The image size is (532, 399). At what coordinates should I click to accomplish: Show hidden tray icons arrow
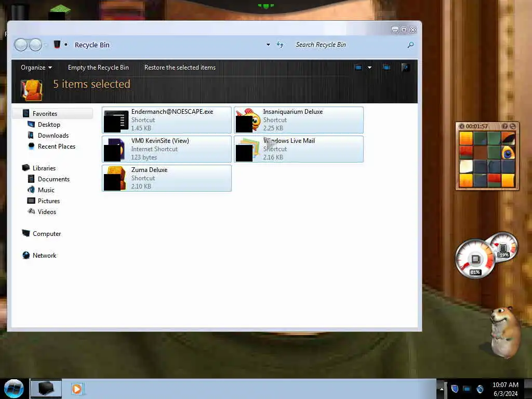pos(442,389)
